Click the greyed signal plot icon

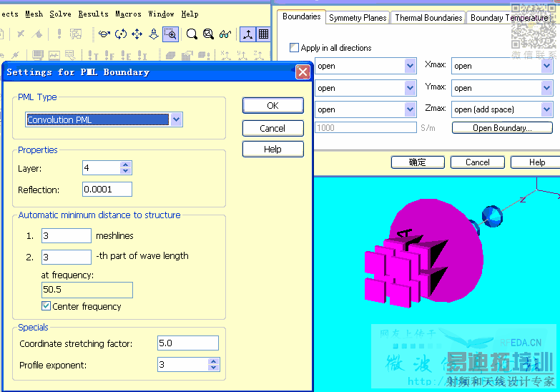(x=54, y=55)
